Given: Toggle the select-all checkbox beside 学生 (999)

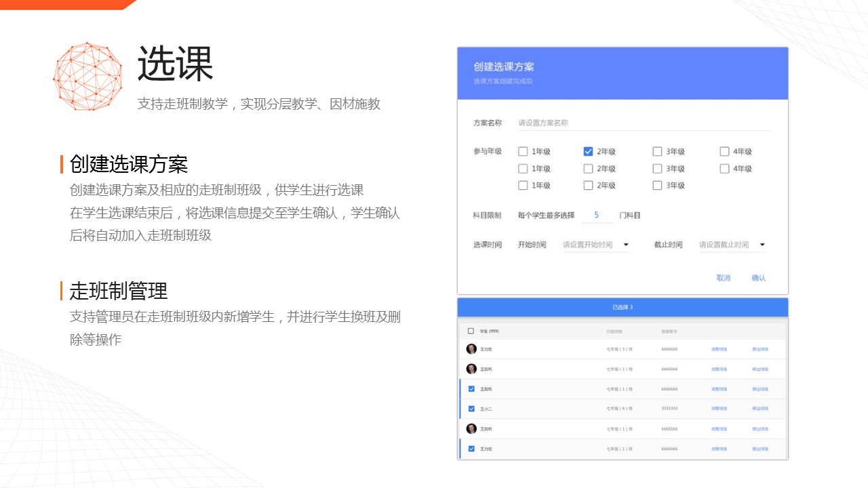Looking at the screenshot, I should [x=471, y=331].
